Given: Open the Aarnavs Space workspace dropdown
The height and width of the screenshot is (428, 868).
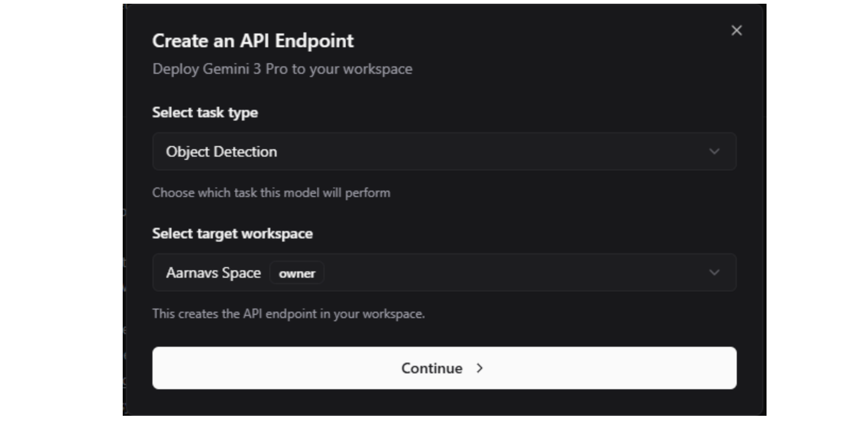Looking at the screenshot, I should pyautogui.click(x=444, y=272).
